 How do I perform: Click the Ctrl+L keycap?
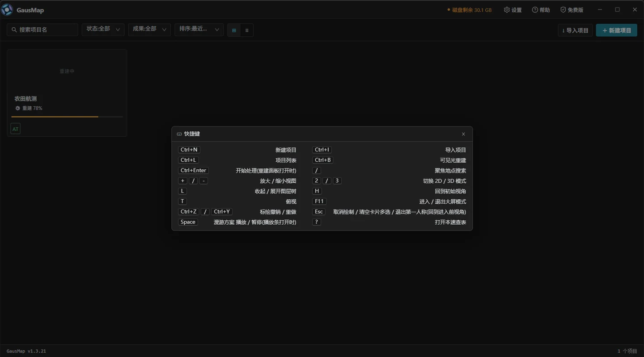[188, 160]
